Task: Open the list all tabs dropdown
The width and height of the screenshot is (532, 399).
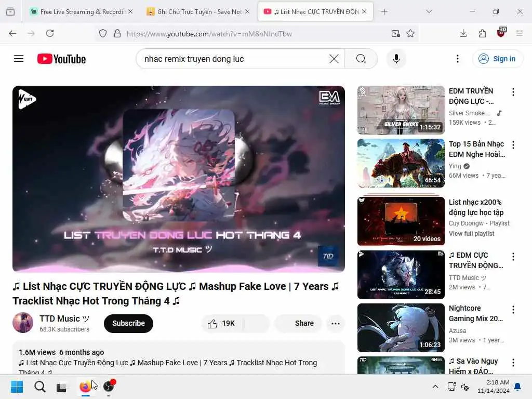Action: 429,11
